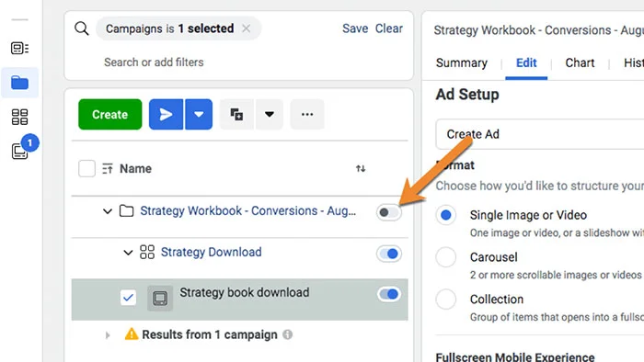Uncheck the Strategy book download checkbox
This screenshot has height=362, width=644.
click(x=128, y=298)
